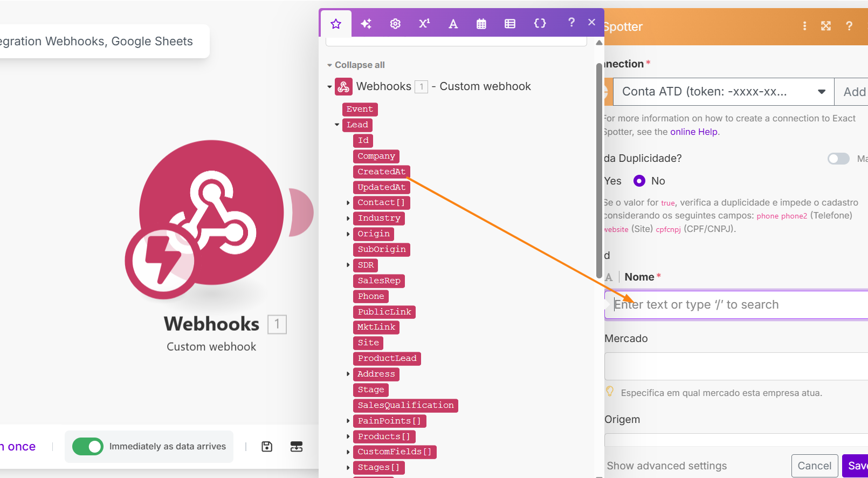This screenshot has height=478, width=868.
Task: Select the UpdatedAt variable pill
Action: tap(382, 188)
